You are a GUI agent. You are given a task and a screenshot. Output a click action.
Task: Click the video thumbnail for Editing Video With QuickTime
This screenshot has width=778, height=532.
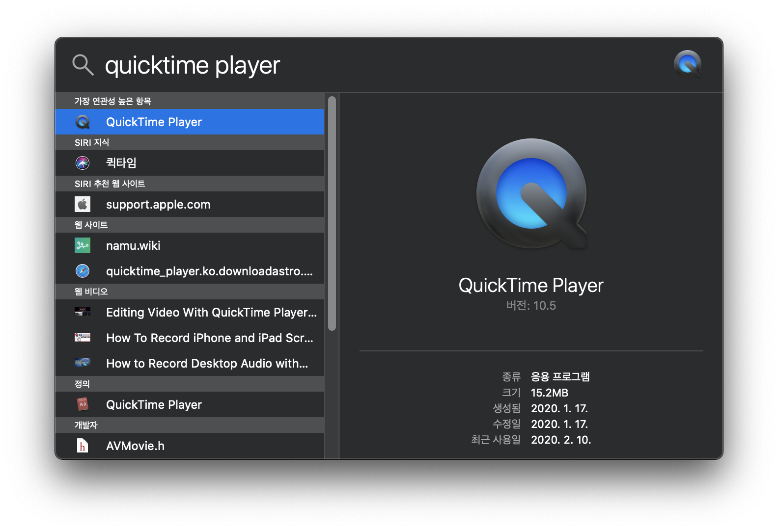[83, 312]
